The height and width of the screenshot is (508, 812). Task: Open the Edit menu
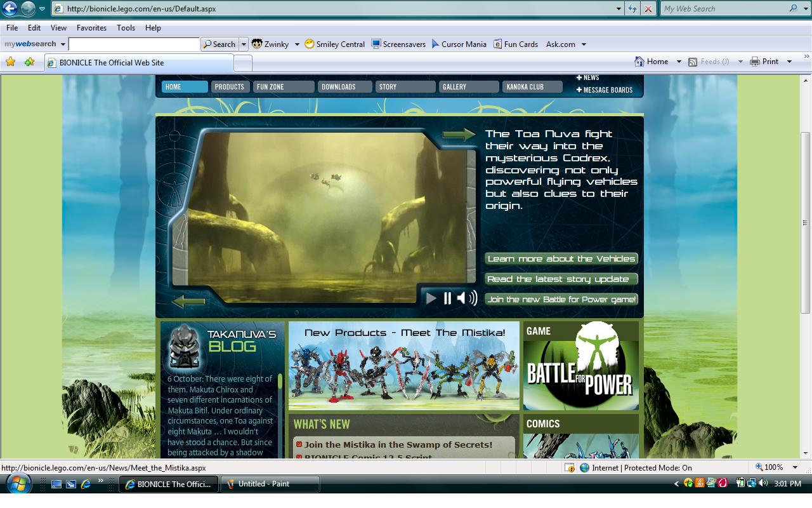(34, 28)
